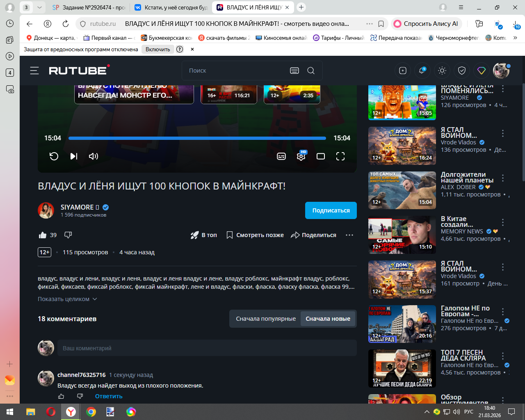The image size is (525, 420).
Task: Enter fullscreen video mode
Action: coord(340,156)
